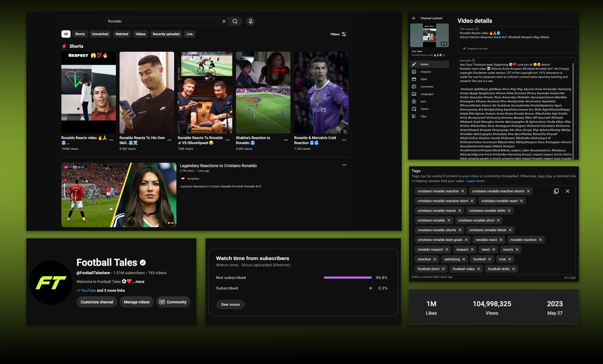Open Comments icon in sidebar

point(414,87)
